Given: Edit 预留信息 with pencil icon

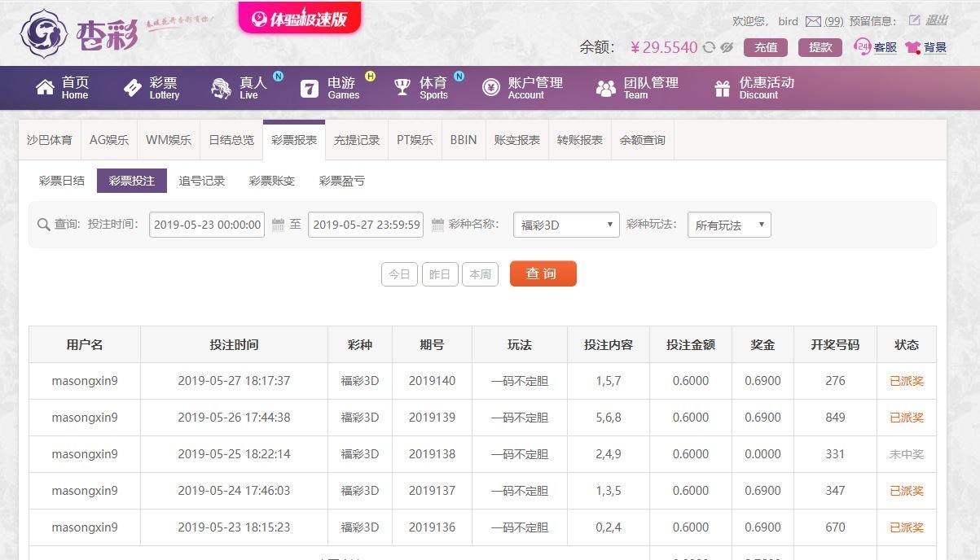Looking at the screenshot, I should 914,20.
